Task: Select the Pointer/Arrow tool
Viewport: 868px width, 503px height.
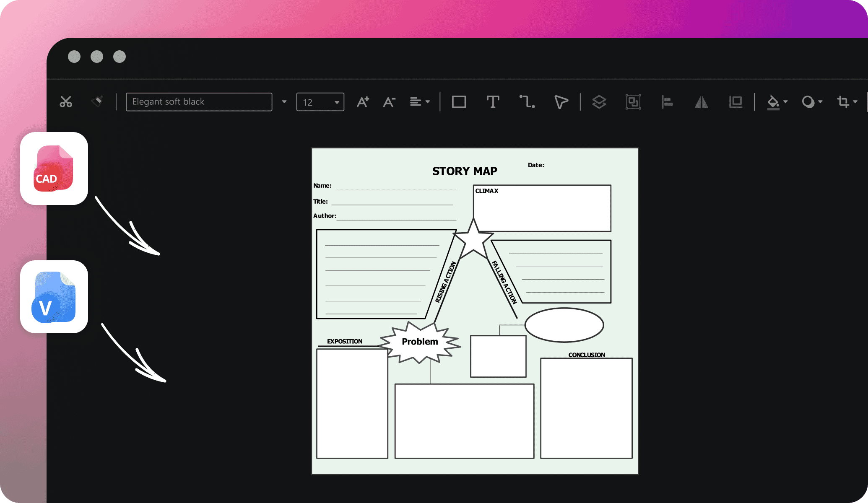Action: [560, 101]
